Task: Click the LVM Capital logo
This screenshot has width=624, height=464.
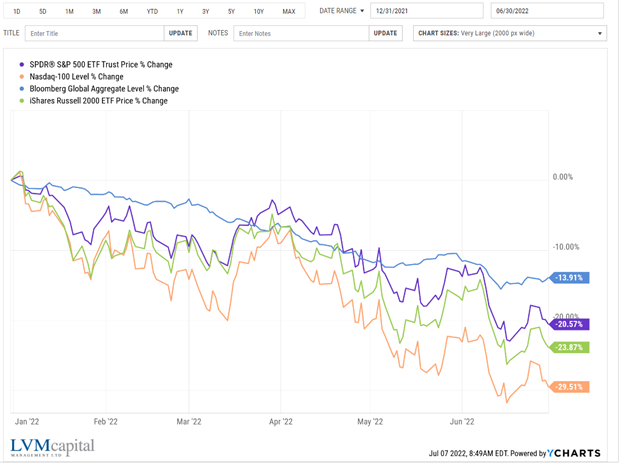Action: pos(53,447)
